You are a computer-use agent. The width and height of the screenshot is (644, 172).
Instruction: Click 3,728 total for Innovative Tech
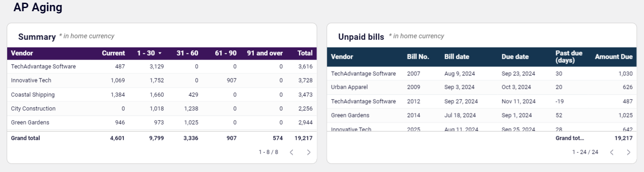[x=305, y=81]
